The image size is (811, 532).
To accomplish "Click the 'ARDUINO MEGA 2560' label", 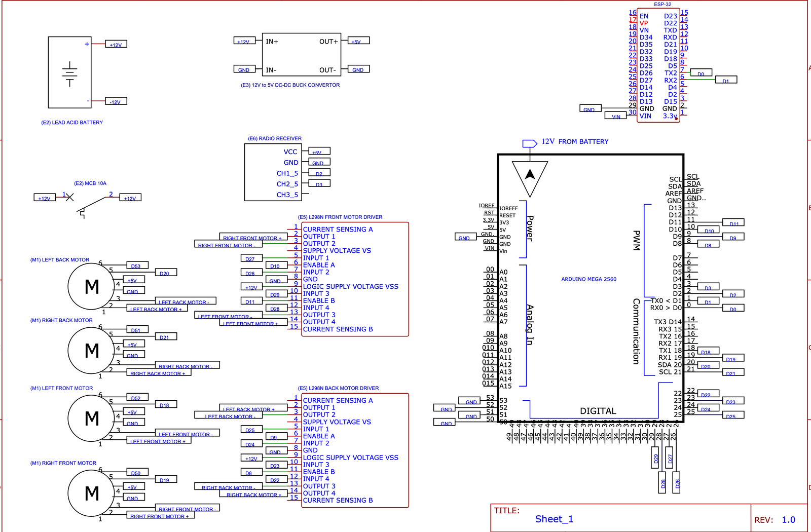I will pyautogui.click(x=589, y=279).
